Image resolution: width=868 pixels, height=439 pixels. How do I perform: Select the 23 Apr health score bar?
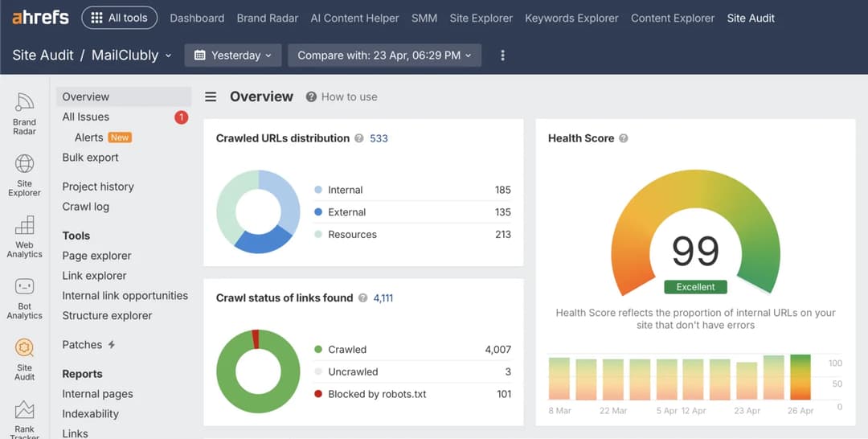pyautogui.click(x=747, y=381)
